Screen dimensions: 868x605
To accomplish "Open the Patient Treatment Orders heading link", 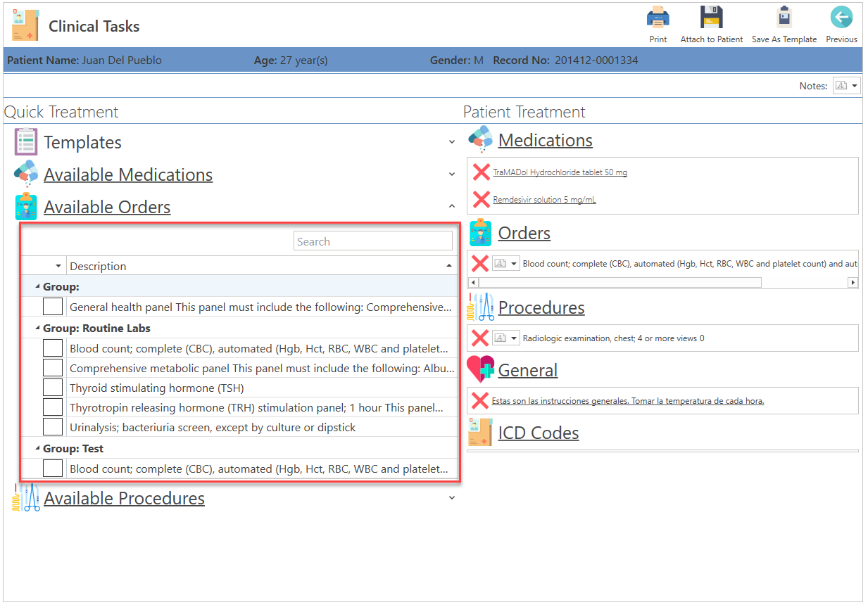I will point(524,233).
